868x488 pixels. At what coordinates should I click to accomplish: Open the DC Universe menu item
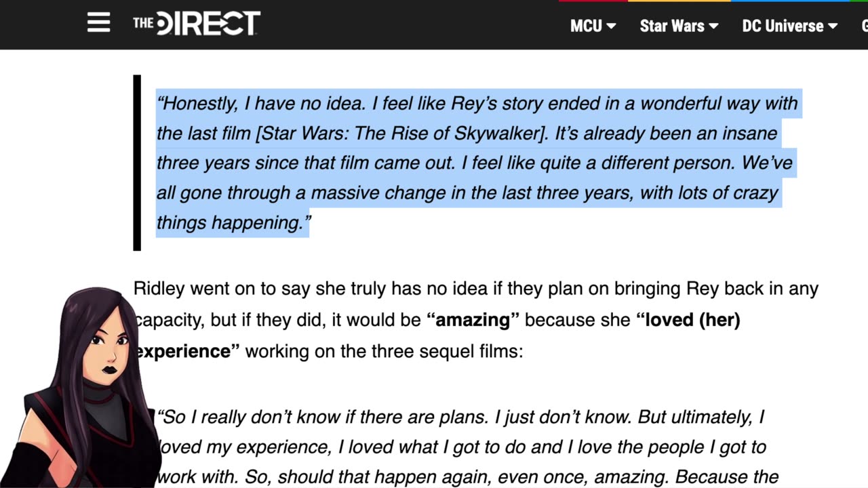pos(783,26)
